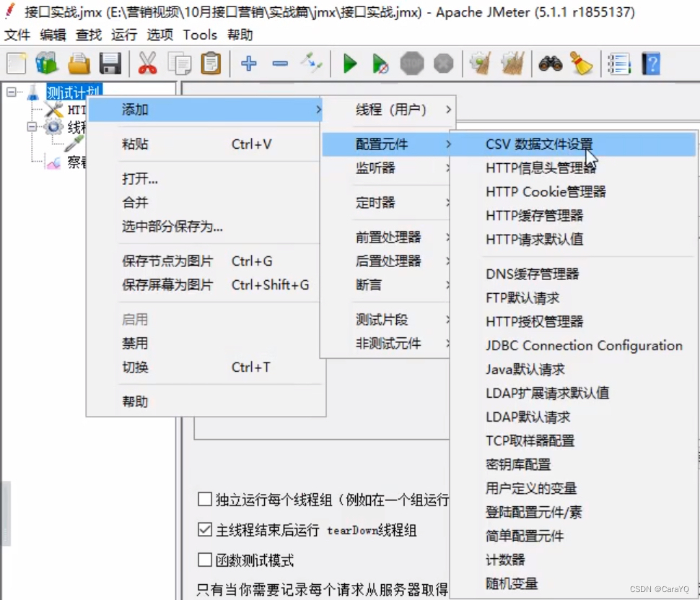Reset search with yellow broom icon
This screenshot has height=600, width=700.
pyautogui.click(x=581, y=64)
